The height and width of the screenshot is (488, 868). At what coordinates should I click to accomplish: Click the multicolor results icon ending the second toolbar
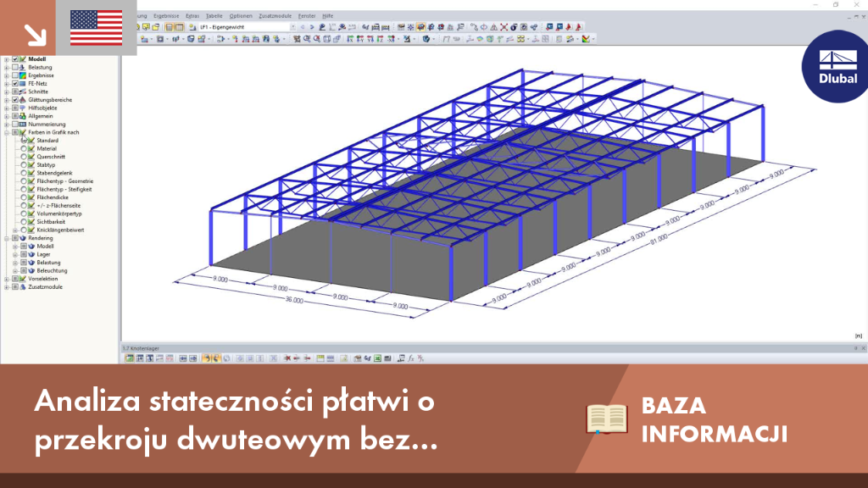click(x=586, y=39)
